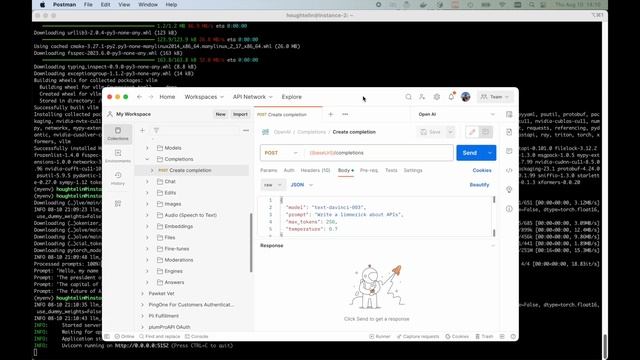Image resolution: width=640 pixels, height=360 pixels.
Task: Click the Save button
Action: click(x=431, y=132)
